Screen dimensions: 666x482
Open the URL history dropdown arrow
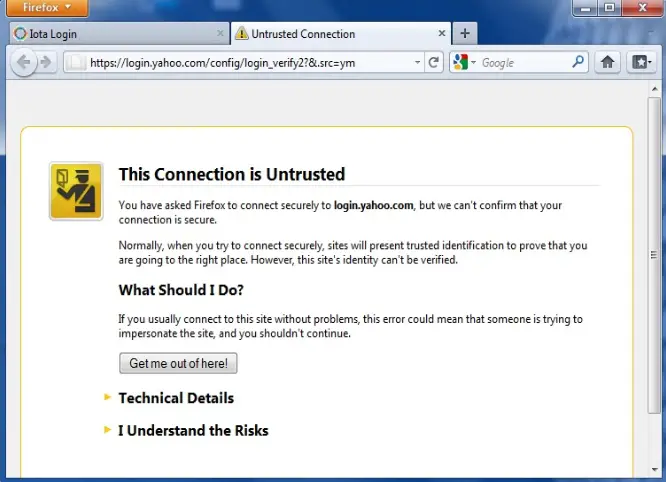[417, 63]
